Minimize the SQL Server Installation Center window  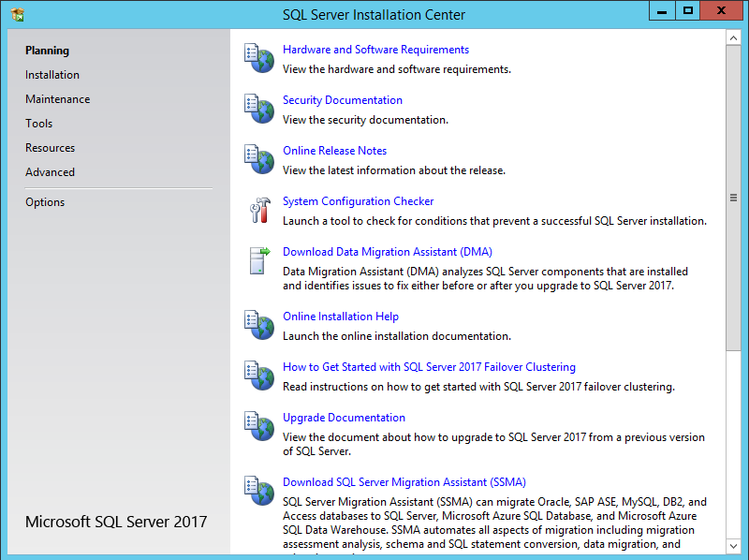[662, 10]
